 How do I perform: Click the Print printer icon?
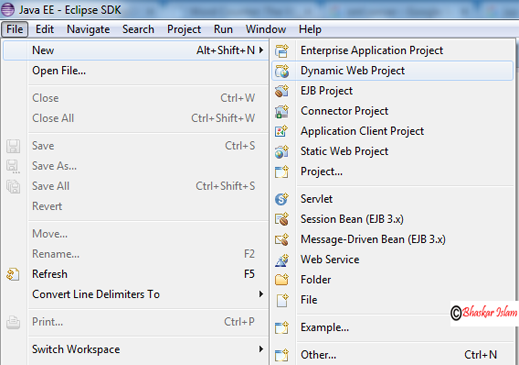click(13, 322)
